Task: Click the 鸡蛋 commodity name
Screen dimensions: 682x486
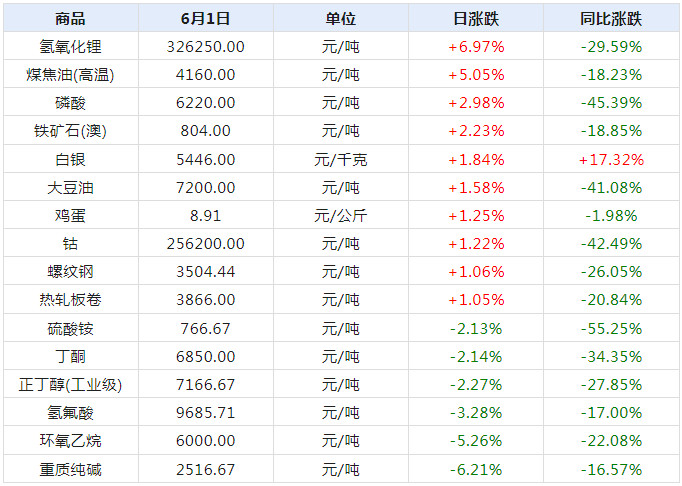Action: [70, 215]
